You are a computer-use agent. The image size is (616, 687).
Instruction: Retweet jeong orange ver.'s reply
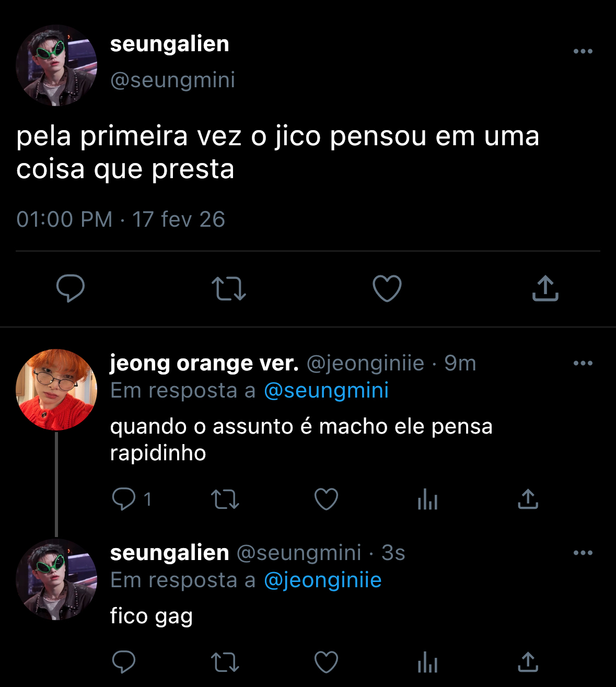coord(225,499)
